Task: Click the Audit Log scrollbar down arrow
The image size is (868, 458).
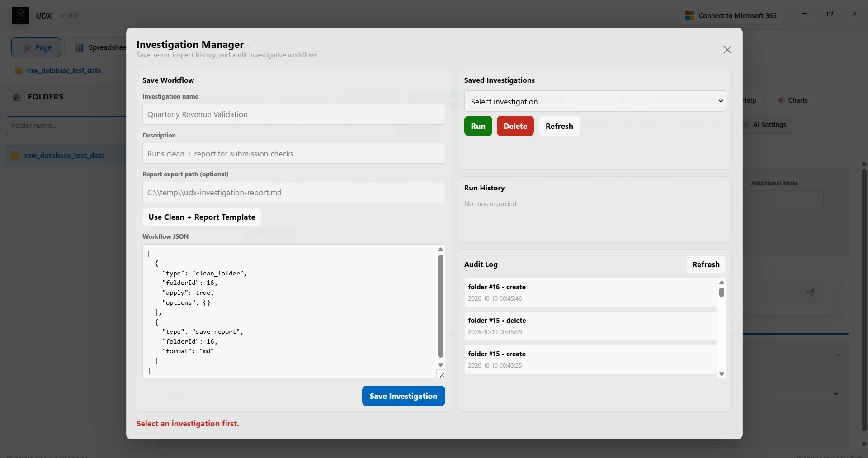Action: pyautogui.click(x=722, y=374)
